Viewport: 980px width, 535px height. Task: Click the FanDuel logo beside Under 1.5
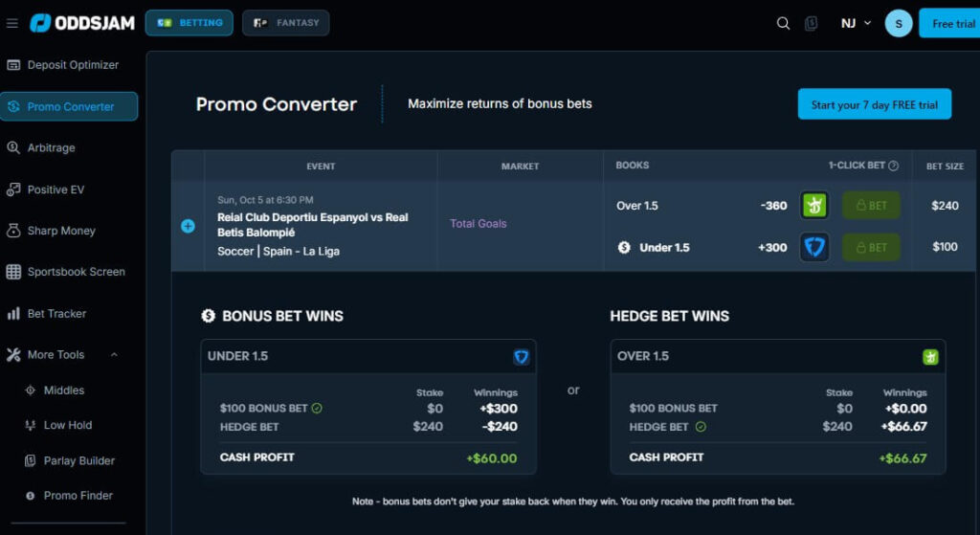tap(814, 247)
